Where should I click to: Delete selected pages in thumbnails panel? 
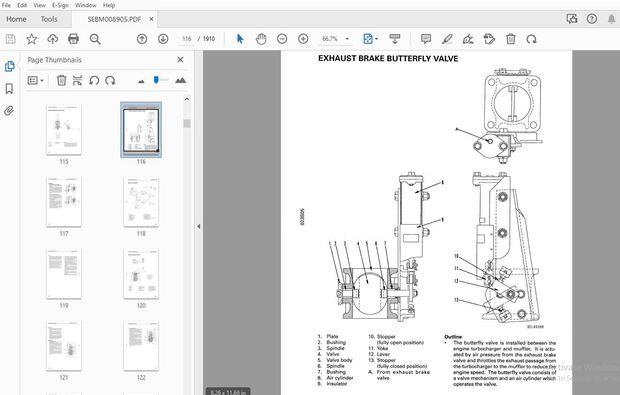61,80
